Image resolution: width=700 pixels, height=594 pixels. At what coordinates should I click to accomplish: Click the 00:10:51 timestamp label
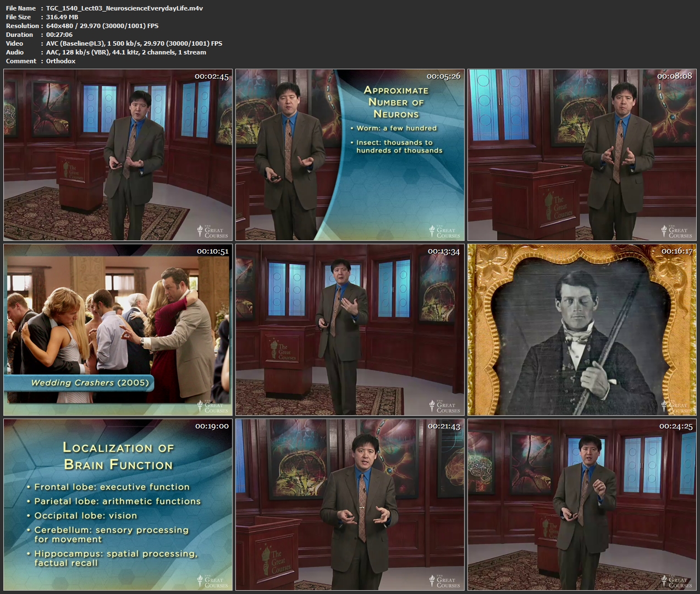(x=212, y=251)
